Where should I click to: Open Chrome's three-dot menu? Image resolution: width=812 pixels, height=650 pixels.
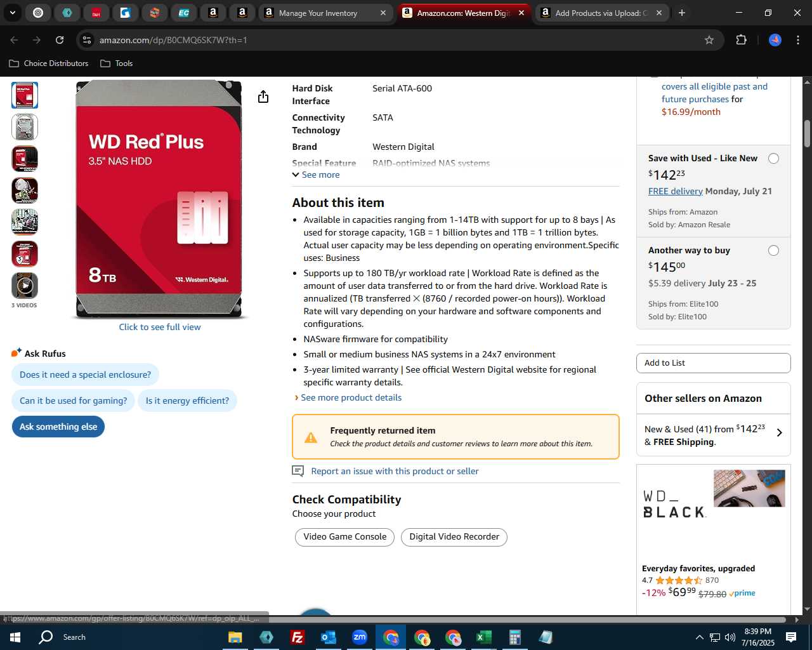(797, 40)
